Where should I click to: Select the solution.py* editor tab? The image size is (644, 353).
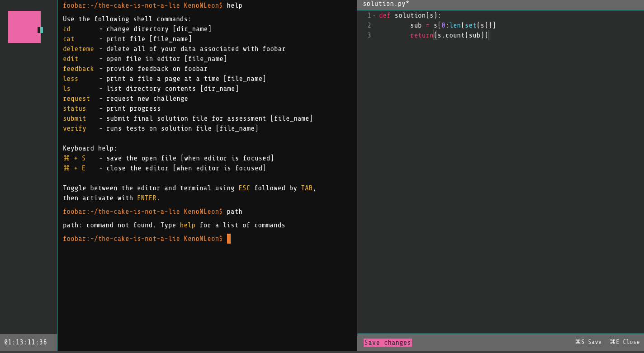tap(386, 4)
